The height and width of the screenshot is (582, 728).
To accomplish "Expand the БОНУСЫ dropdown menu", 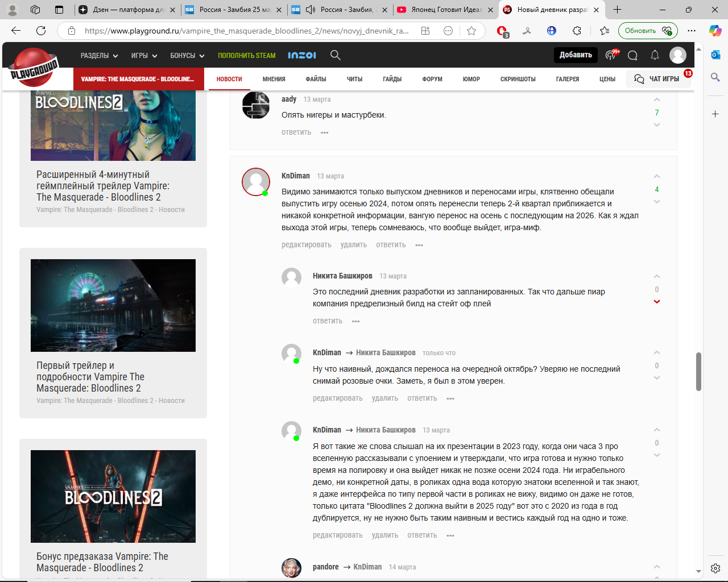I will pos(187,56).
